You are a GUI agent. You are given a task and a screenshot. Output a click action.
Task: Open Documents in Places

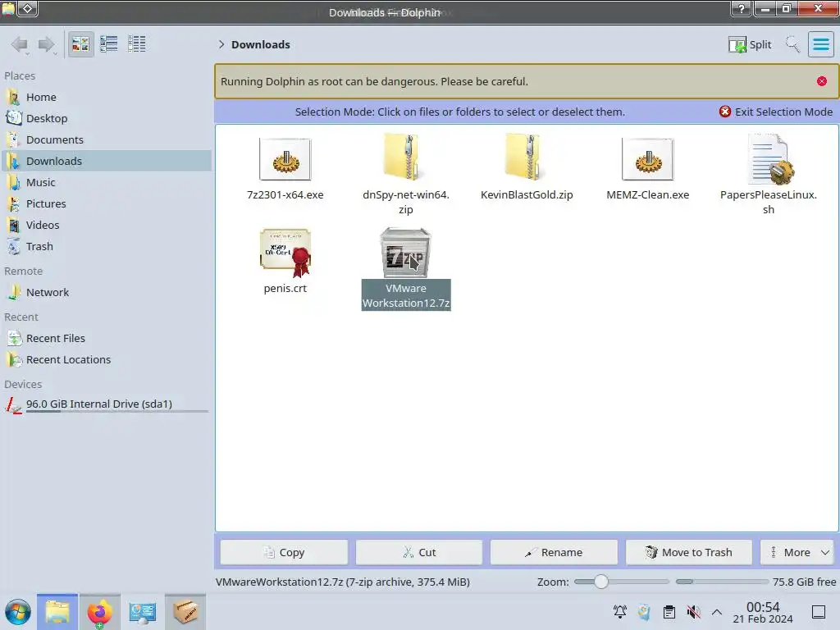click(107, 139)
